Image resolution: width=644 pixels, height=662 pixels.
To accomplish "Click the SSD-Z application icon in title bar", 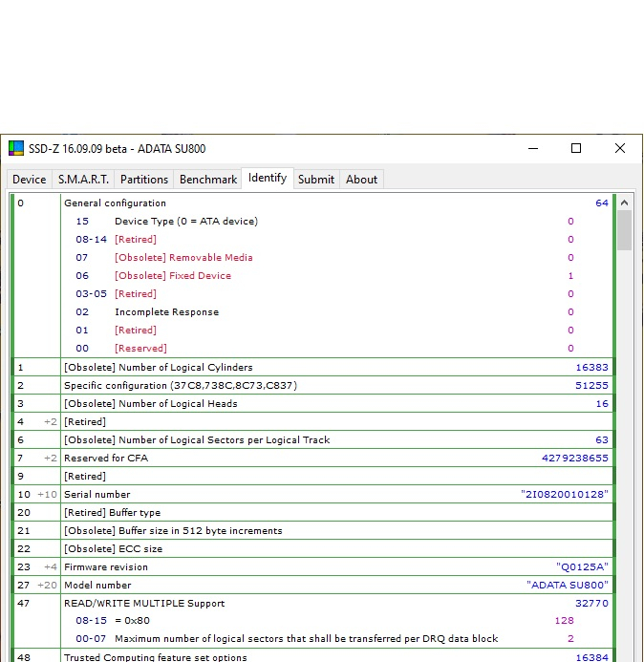I will click(16, 148).
